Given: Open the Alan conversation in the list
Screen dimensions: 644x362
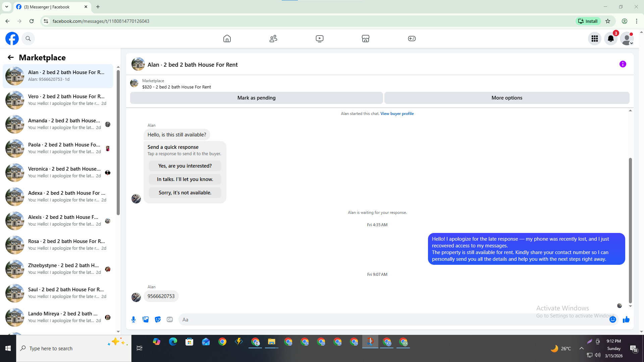Looking at the screenshot, I should [58, 76].
